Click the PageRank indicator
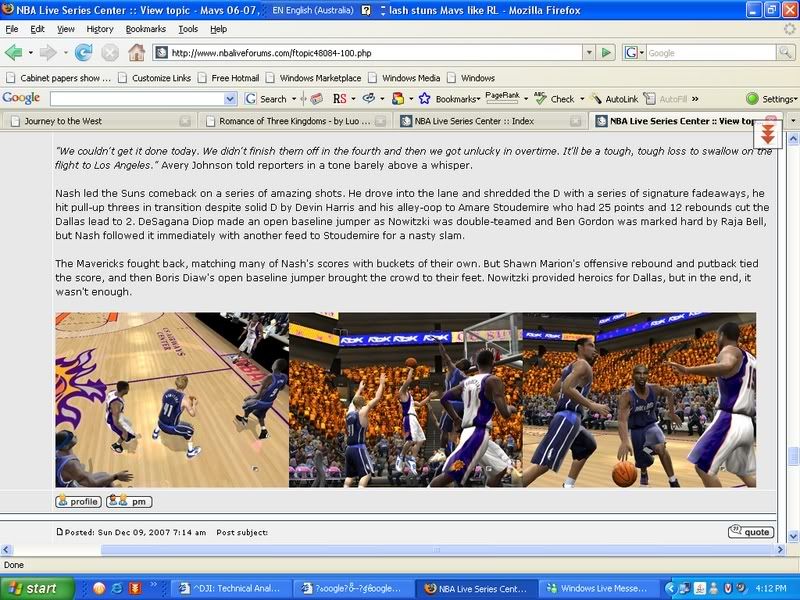This screenshot has height=600, width=800. [503, 97]
